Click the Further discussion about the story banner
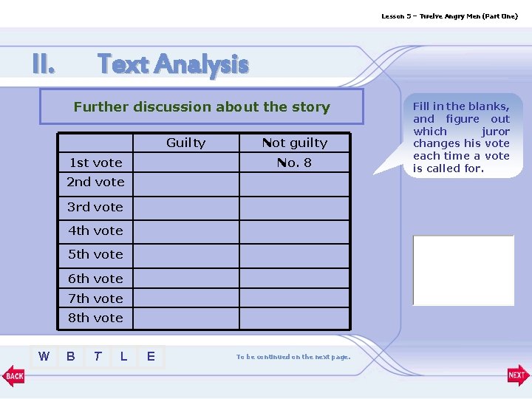Image resolution: width=532 pixels, height=399 pixels. [x=202, y=106]
